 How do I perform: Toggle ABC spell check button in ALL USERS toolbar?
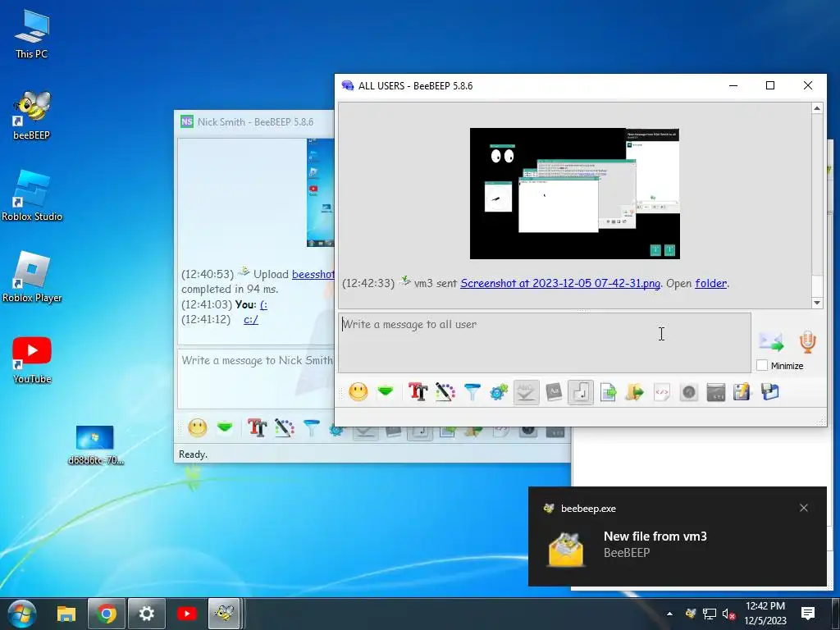[x=526, y=392]
